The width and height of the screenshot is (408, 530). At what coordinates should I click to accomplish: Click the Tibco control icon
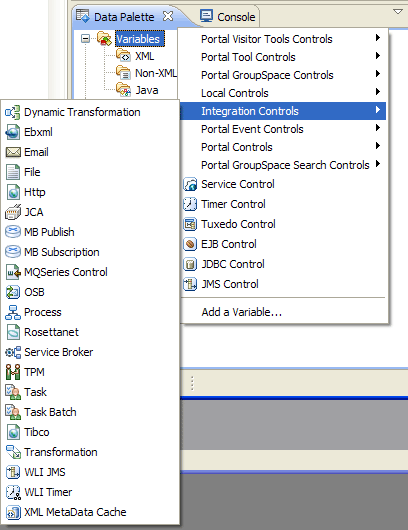(x=13, y=432)
